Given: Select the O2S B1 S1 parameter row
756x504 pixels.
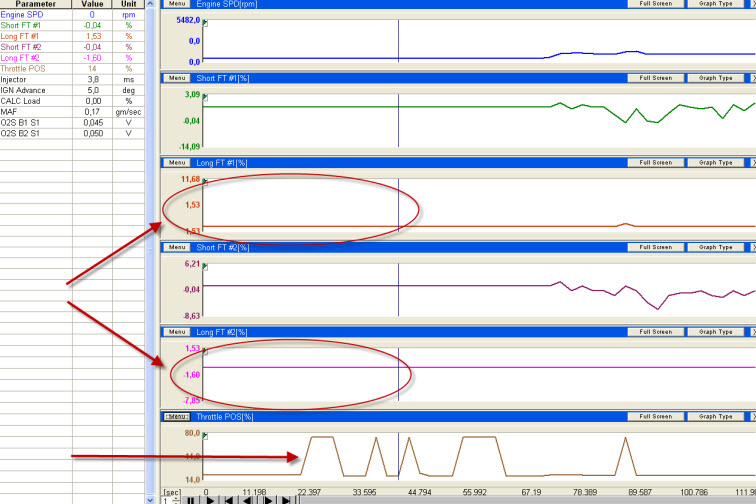Looking at the screenshot, I should point(35,123).
